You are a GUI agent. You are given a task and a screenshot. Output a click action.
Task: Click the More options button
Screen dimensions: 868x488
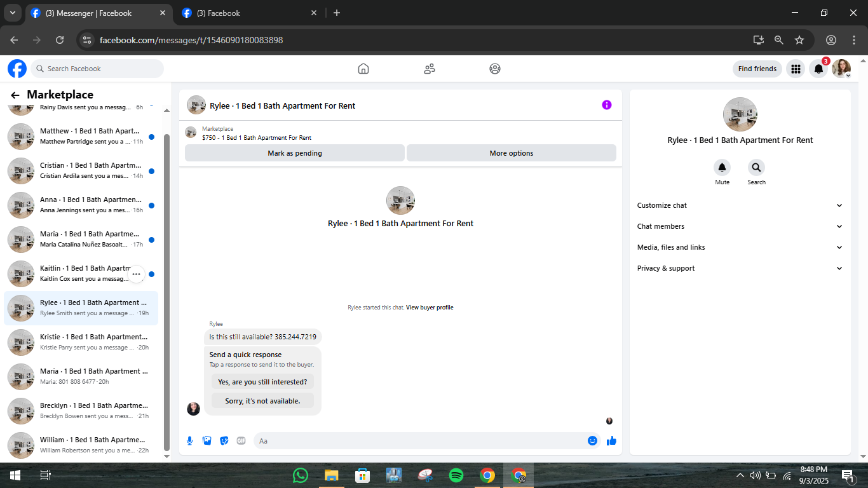tap(512, 153)
